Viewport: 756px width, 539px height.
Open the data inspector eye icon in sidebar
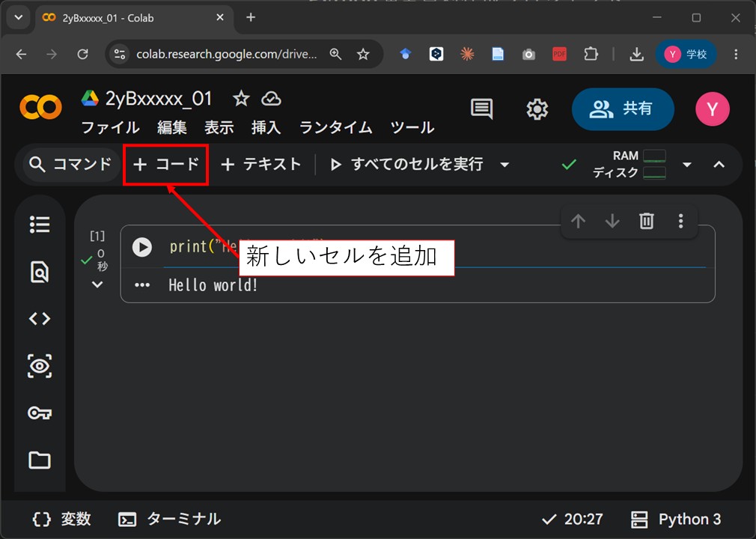tap(40, 366)
